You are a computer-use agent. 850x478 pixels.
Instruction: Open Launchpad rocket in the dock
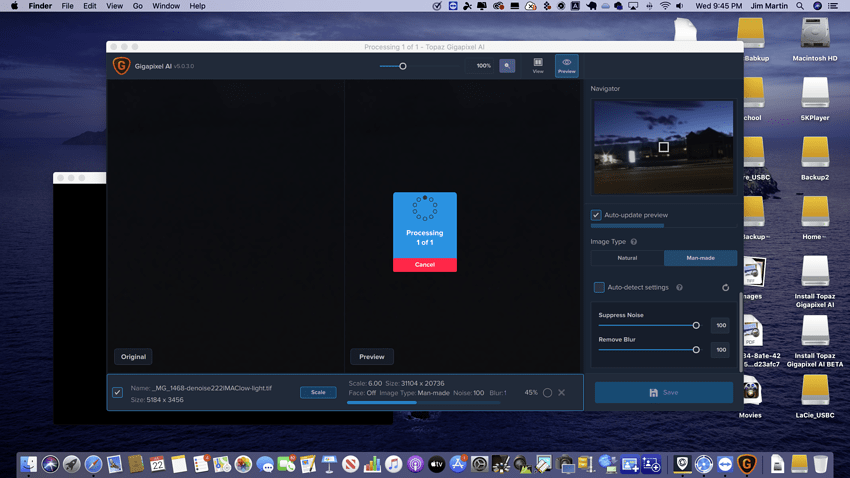[72, 464]
